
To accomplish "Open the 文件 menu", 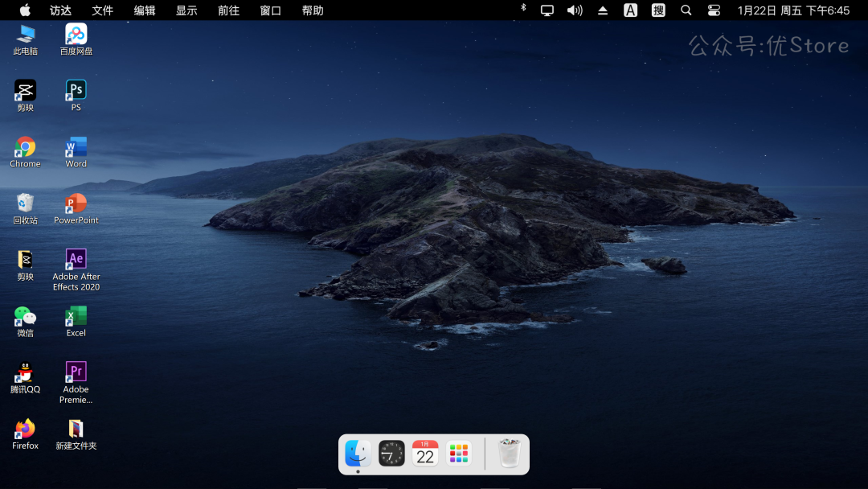I will [x=102, y=10].
